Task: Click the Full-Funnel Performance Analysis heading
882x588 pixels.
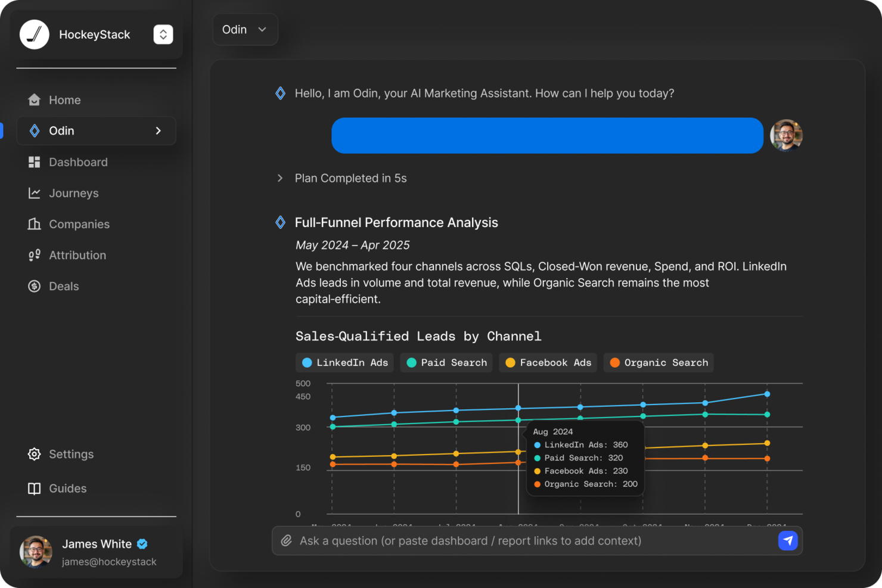Action: coord(396,222)
